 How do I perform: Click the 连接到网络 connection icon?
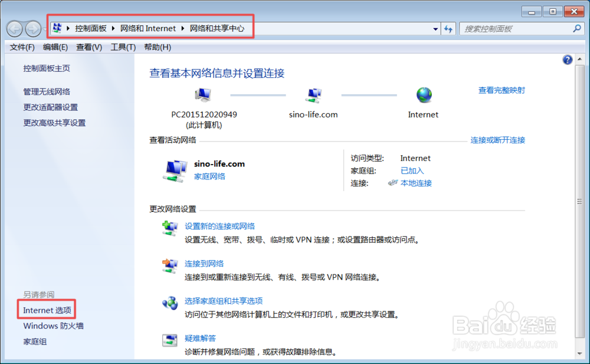(170, 266)
